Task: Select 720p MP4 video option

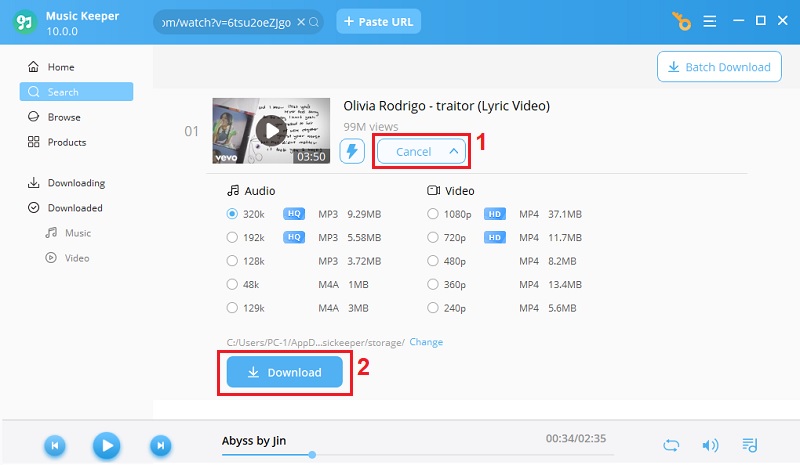Action: click(433, 237)
